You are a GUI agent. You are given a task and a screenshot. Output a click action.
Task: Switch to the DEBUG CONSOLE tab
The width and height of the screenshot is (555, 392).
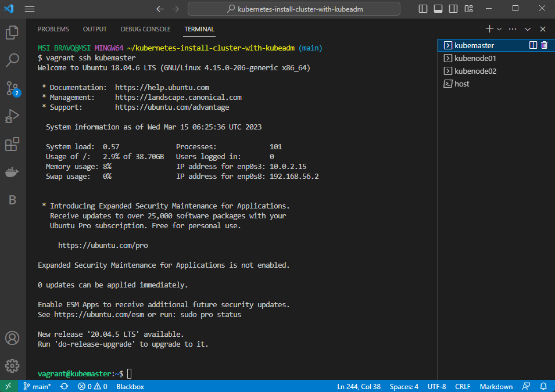click(145, 29)
